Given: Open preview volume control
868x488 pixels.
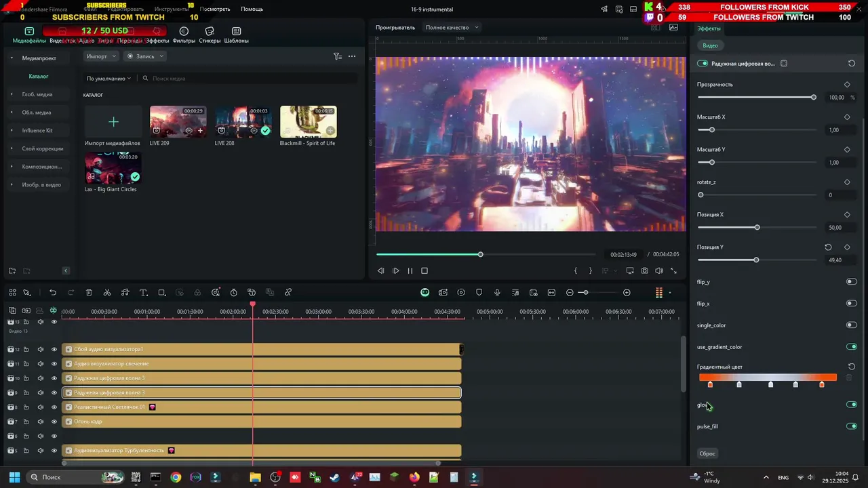Looking at the screenshot, I should pos(659,270).
